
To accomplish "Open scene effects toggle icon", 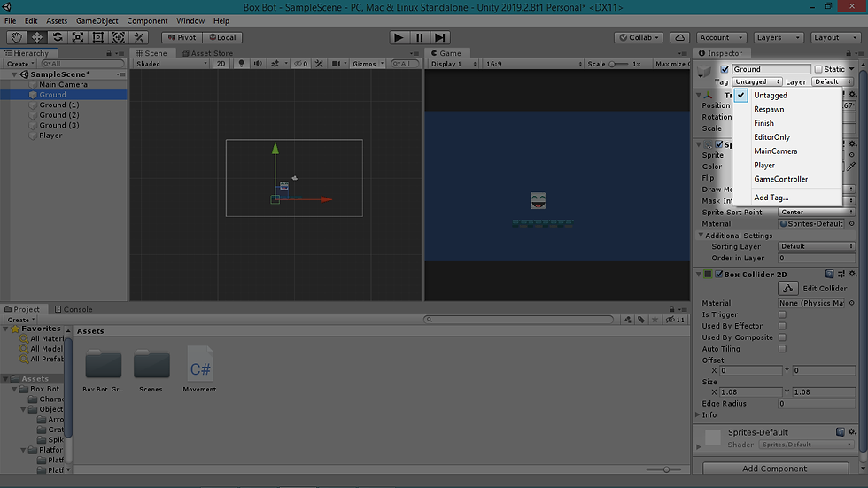I will tap(275, 64).
